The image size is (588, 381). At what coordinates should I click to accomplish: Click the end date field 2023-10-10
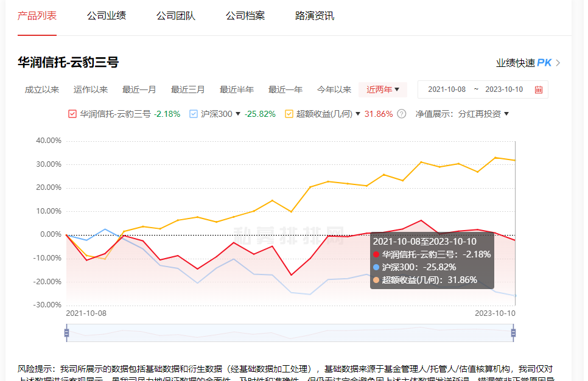pos(504,89)
